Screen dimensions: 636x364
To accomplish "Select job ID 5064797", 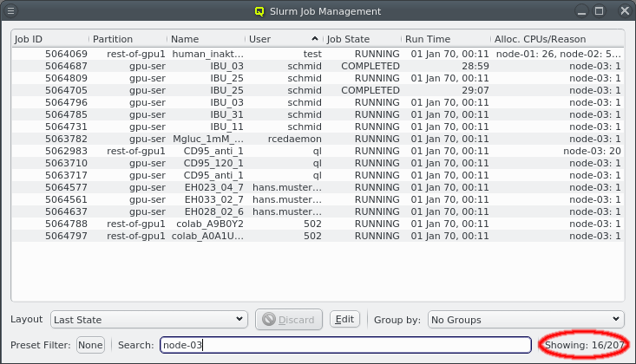I will 66,237.
